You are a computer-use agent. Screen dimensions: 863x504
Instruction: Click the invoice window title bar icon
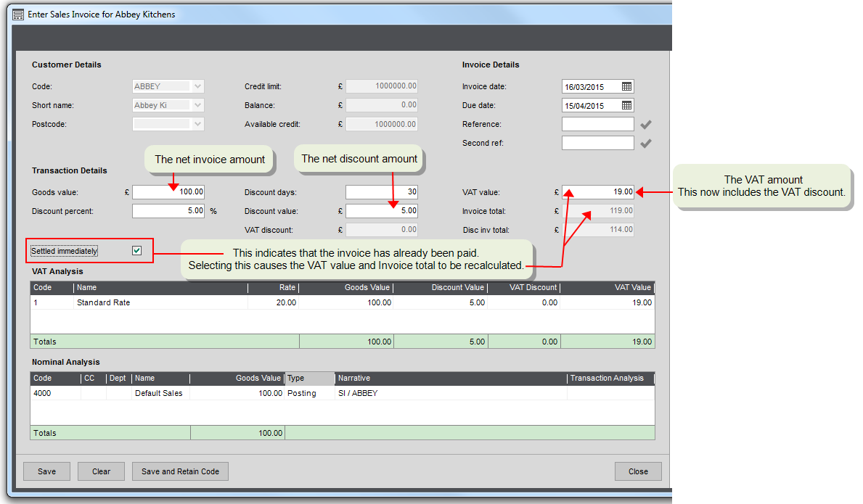click(18, 15)
